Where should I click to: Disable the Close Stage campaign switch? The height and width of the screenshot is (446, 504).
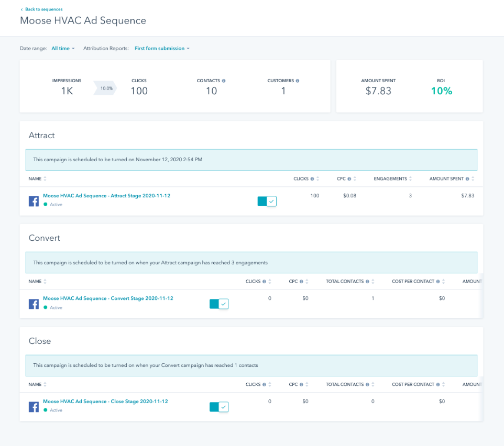(219, 407)
